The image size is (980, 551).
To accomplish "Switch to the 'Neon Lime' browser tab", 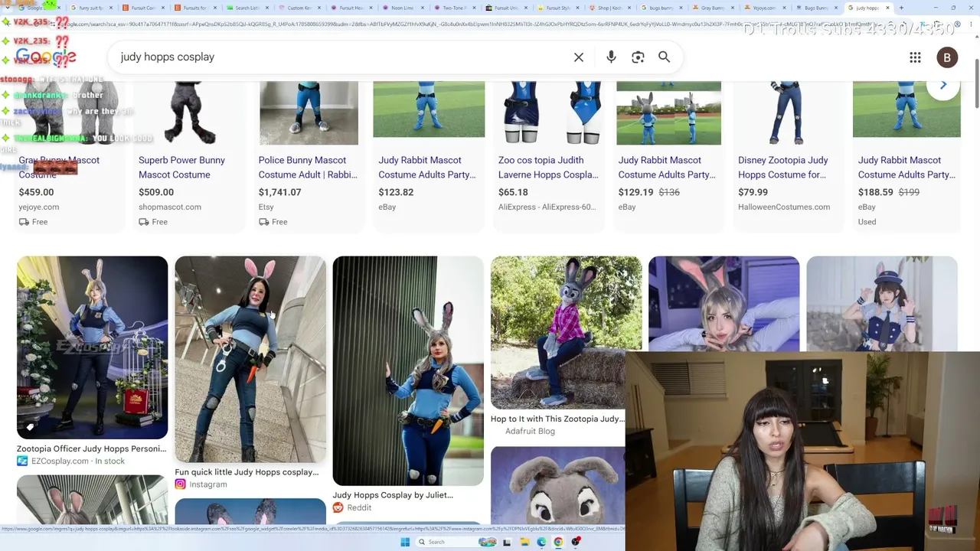I will [x=401, y=8].
